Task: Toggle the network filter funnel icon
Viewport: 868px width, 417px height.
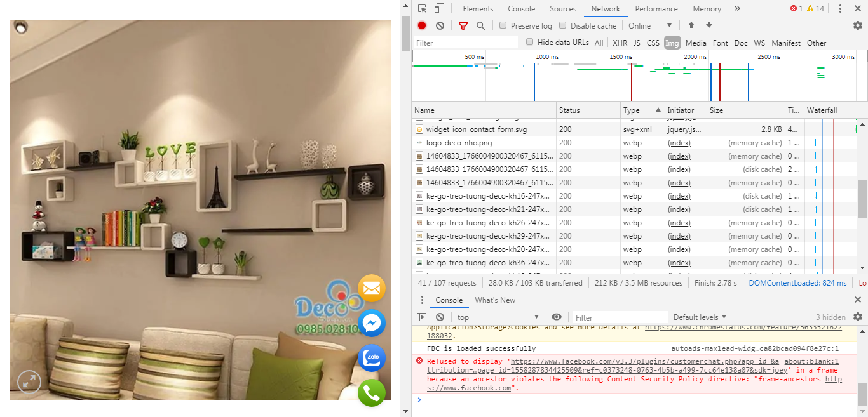Action: pyautogui.click(x=463, y=25)
